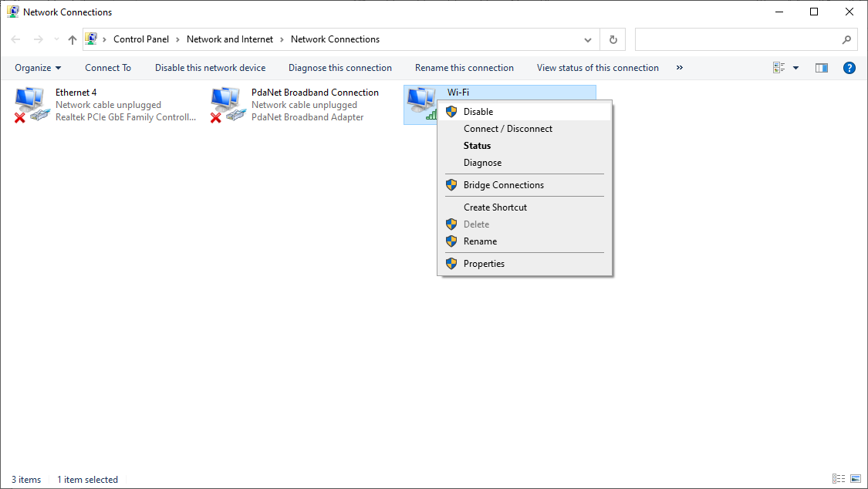The width and height of the screenshot is (868, 489).
Task: Expand chevron after Control Panel breadcrumb
Action: 177,39
